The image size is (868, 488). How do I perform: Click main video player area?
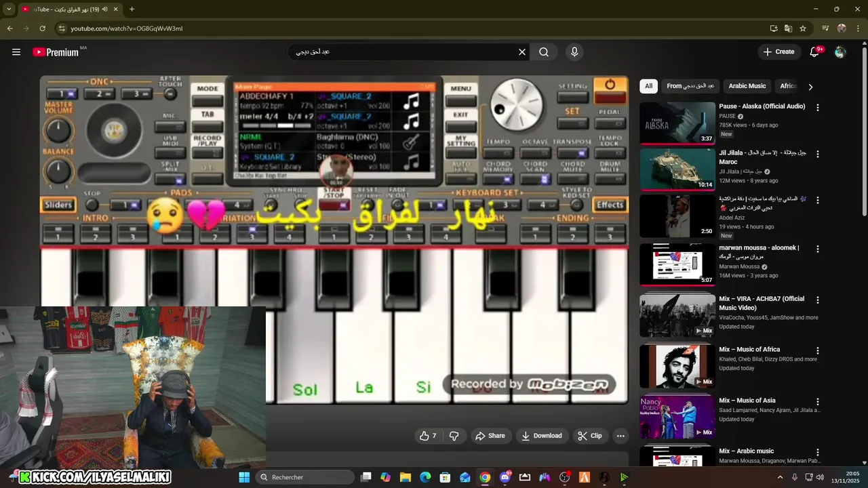pos(334,239)
